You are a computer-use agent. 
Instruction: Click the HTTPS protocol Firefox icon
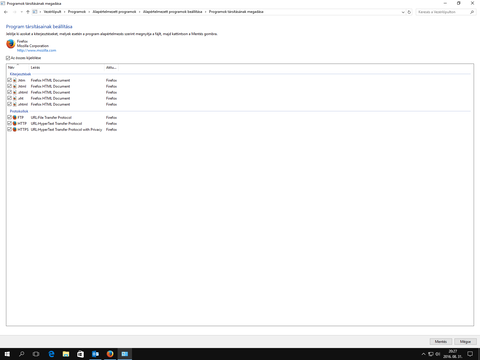pos(15,129)
